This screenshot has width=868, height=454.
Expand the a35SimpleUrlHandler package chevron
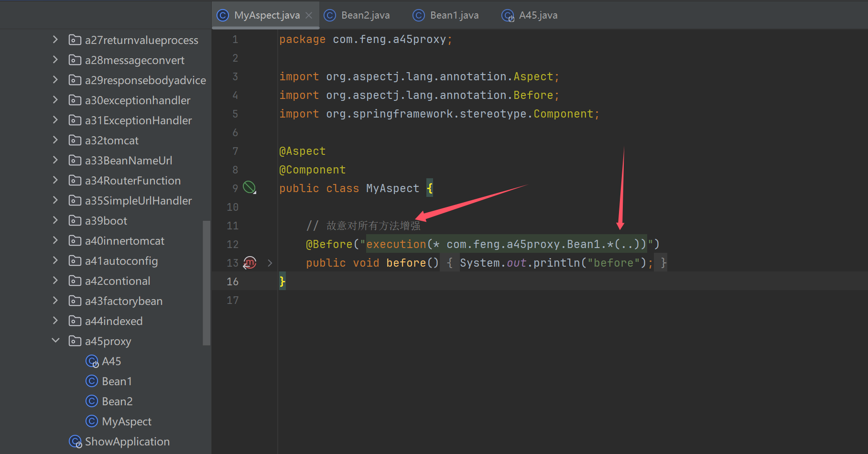coord(55,200)
